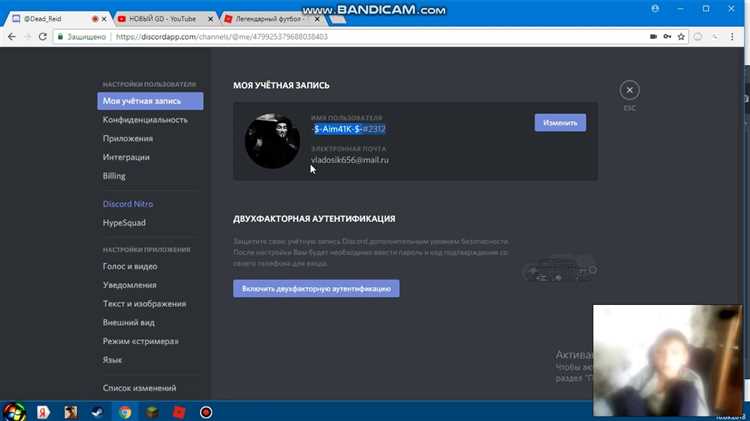Viewport: 750px width, 421px height.
Task: Open Steam from the taskbar
Action: pyautogui.click(x=98, y=412)
